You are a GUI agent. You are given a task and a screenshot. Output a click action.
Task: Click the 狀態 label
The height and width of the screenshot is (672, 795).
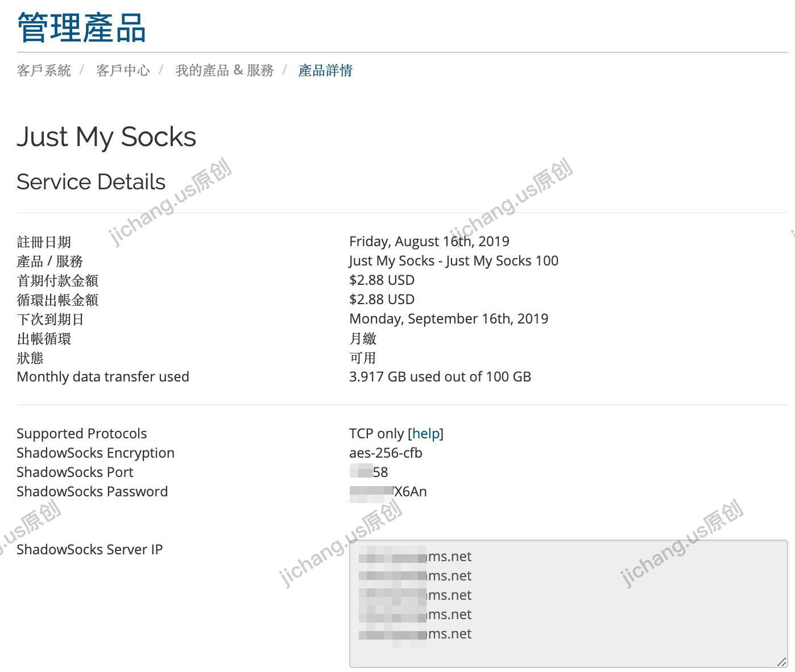pos(30,358)
